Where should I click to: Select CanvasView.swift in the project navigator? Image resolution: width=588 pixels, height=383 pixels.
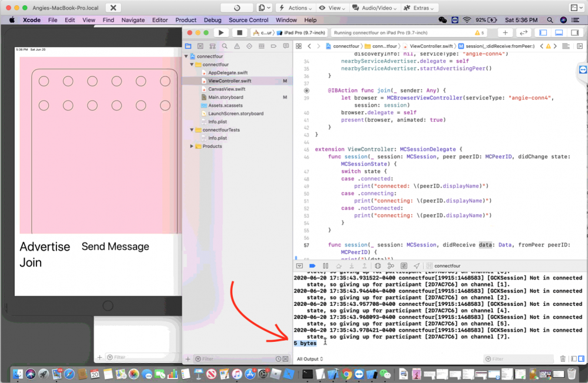click(227, 89)
